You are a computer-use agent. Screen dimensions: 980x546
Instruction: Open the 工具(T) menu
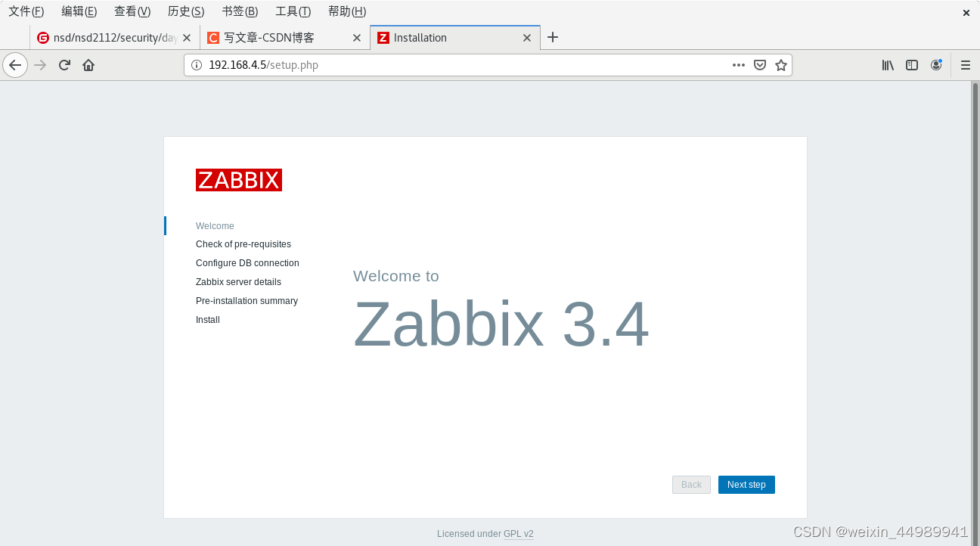coord(293,11)
